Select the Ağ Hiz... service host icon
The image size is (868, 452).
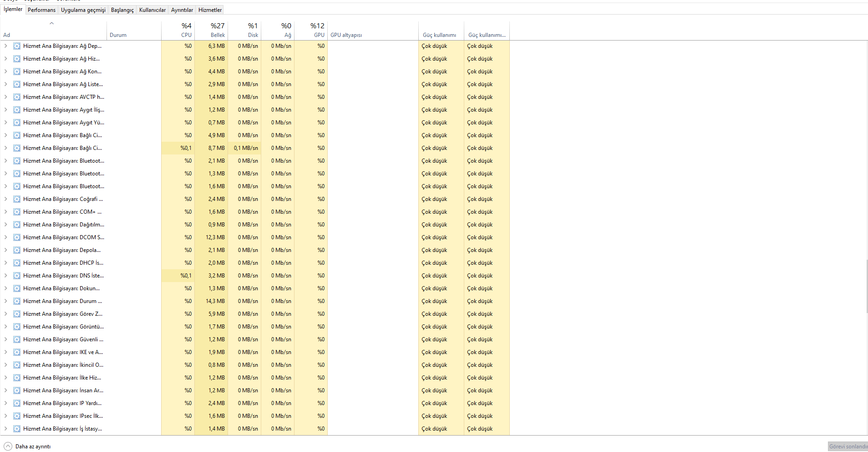17,59
